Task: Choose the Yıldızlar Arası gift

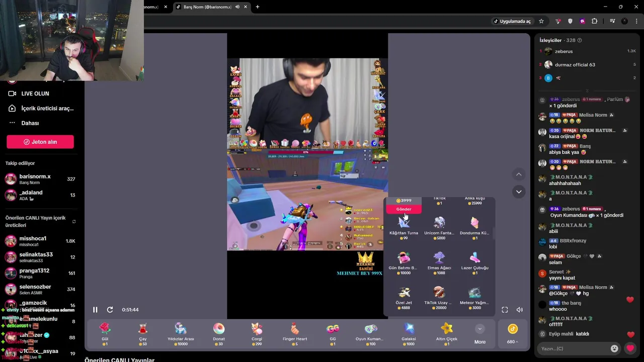Action: click(x=181, y=334)
